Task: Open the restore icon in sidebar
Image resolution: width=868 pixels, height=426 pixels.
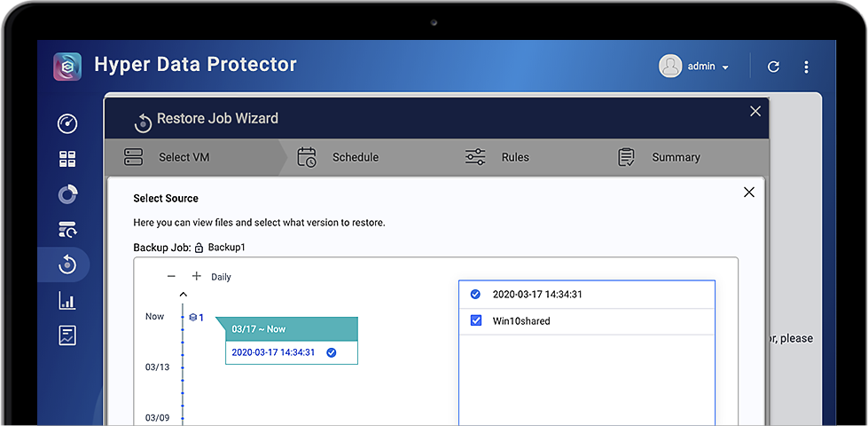Action: (x=67, y=264)
